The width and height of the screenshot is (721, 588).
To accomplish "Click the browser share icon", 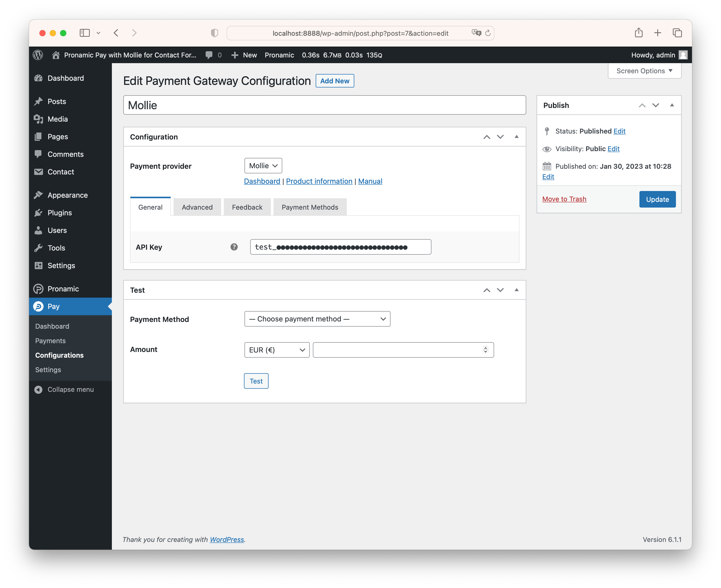I will tap(638, 33).
